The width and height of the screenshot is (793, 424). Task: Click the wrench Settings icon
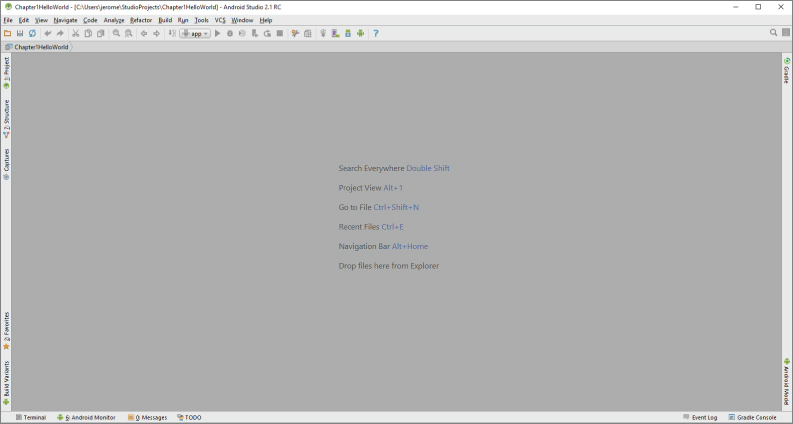tap(295, 33)
